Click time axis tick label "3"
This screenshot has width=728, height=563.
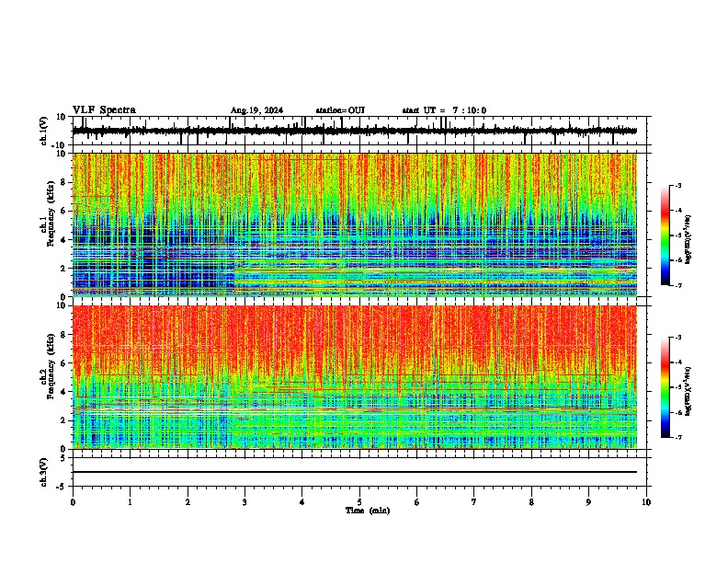245,502
